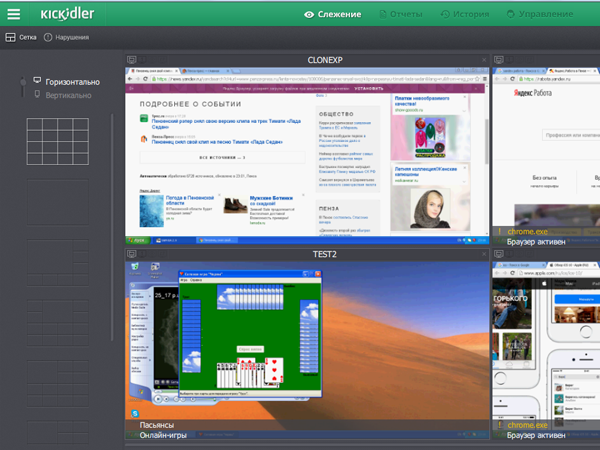Viewport: 600px width, 450px height.
Task: Click back arrow in CLONEXP browser
Action: [130, 79]
